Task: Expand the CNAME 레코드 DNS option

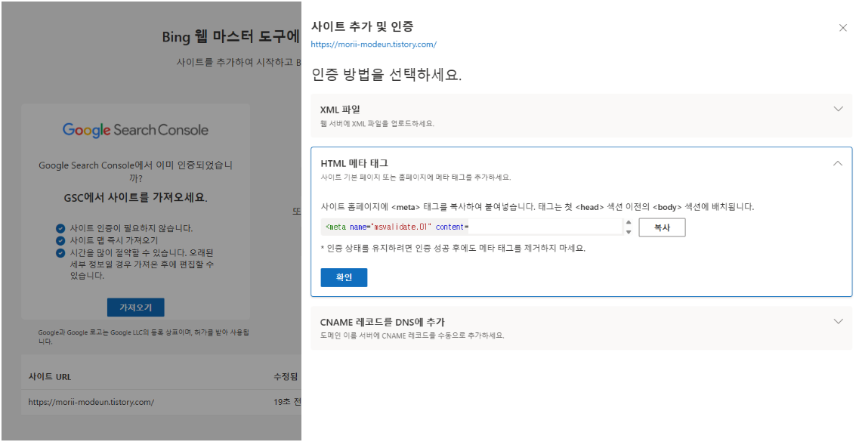Action: [838, 321]
